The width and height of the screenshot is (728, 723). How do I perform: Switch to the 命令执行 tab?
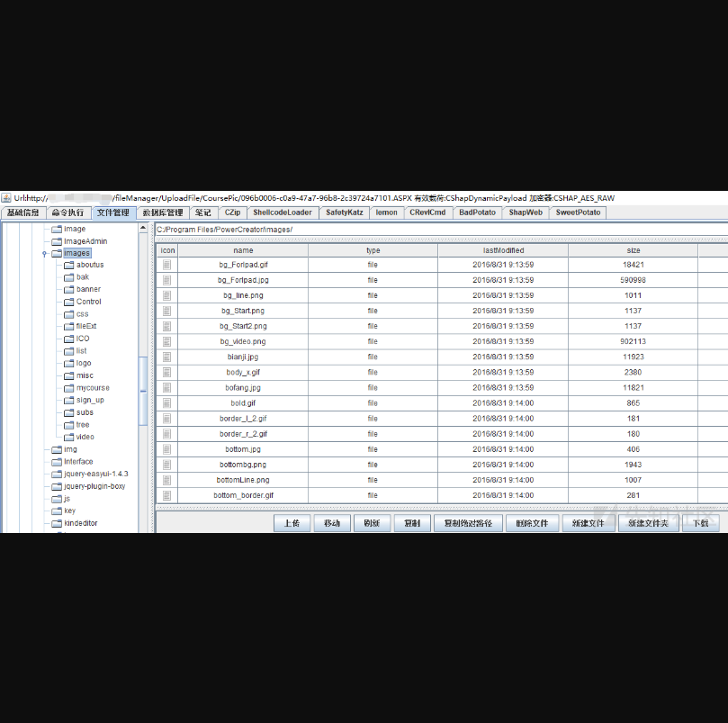(68, 212)
